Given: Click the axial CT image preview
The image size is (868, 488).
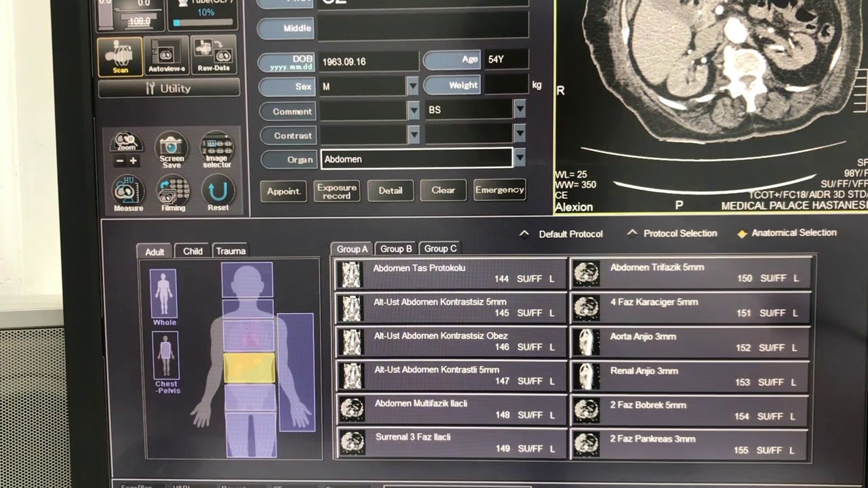Looking at the screenshot, I should point(712,105).
